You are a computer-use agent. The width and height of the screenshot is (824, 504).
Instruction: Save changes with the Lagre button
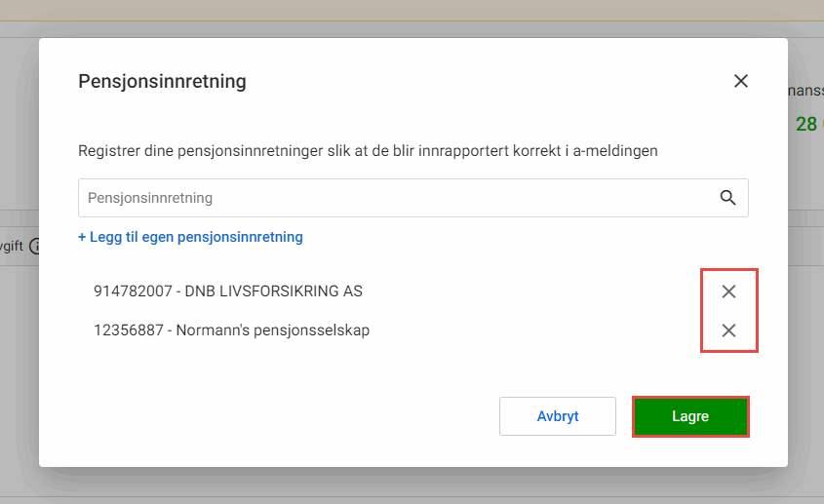pyautogui.click(x=690, y=416)
